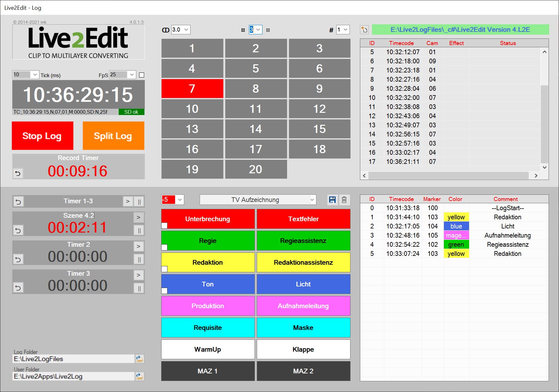Reset Timer 2 with its undo icon
559x392 pixels.
(x=18, y=259)
